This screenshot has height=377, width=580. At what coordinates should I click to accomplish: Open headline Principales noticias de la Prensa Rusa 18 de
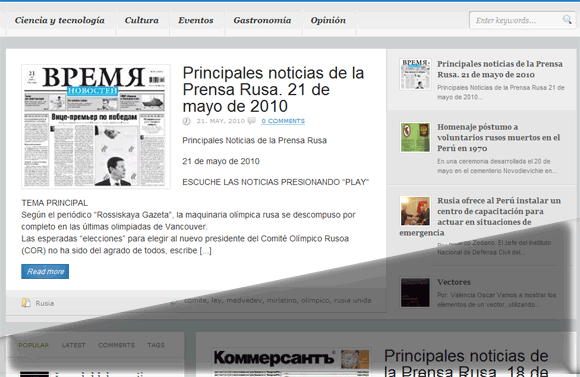pyautogui.click(x=466, y=363)
